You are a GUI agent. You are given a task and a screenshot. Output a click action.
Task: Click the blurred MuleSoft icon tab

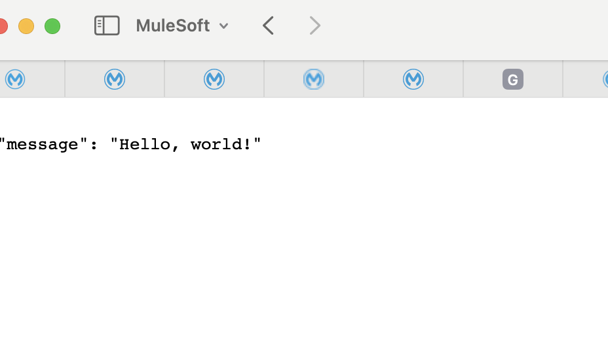tap(314, 79)
